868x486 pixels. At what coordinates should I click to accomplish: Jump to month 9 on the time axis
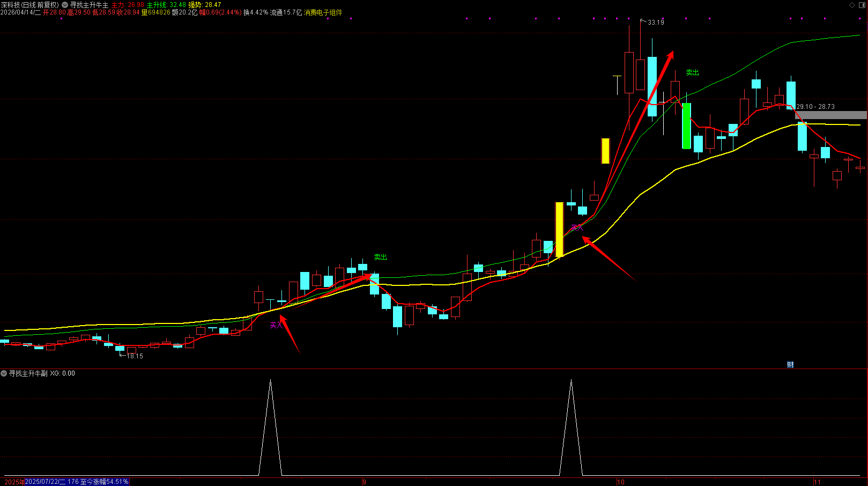pos(365,482)
